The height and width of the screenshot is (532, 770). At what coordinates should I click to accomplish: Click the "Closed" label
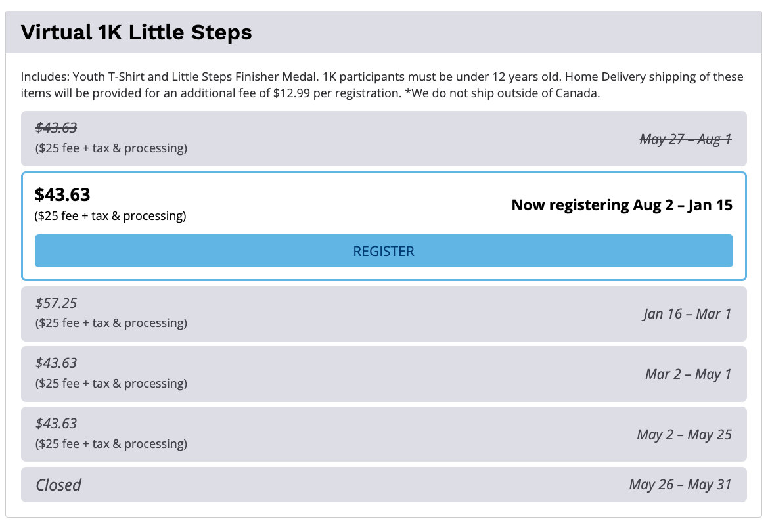pyautogui.click(x=58, y=485)
